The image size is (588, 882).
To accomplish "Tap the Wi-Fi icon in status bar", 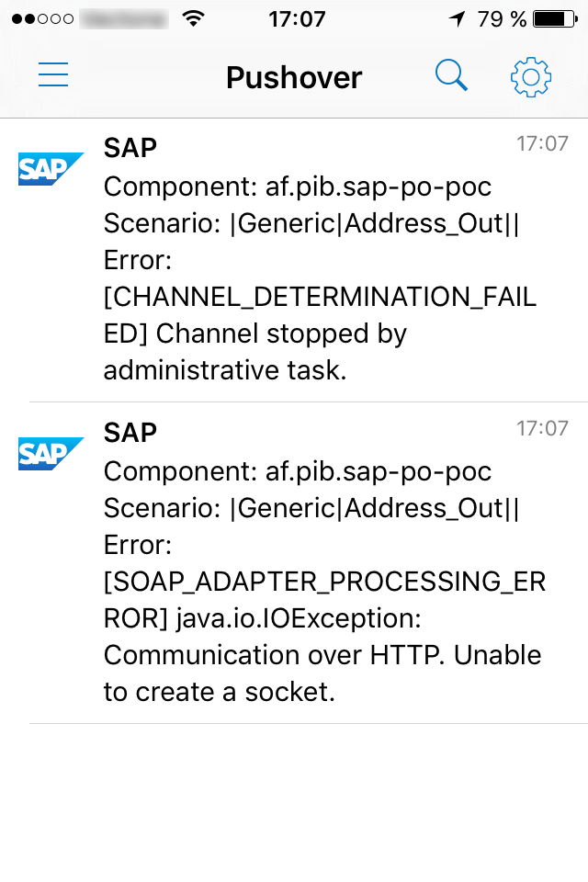I will tap(194, 18).
